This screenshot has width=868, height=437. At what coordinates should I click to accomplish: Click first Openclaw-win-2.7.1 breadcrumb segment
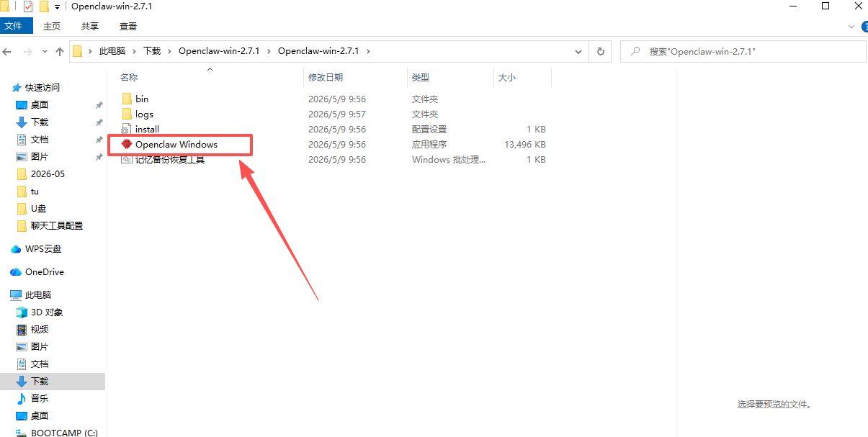[219, 51]
